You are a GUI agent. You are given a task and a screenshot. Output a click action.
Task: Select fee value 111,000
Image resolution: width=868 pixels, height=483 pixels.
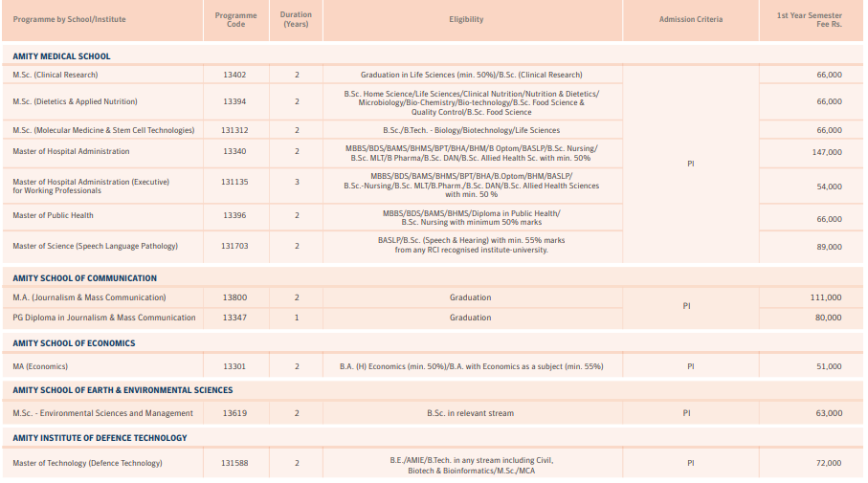coord(826,297)
